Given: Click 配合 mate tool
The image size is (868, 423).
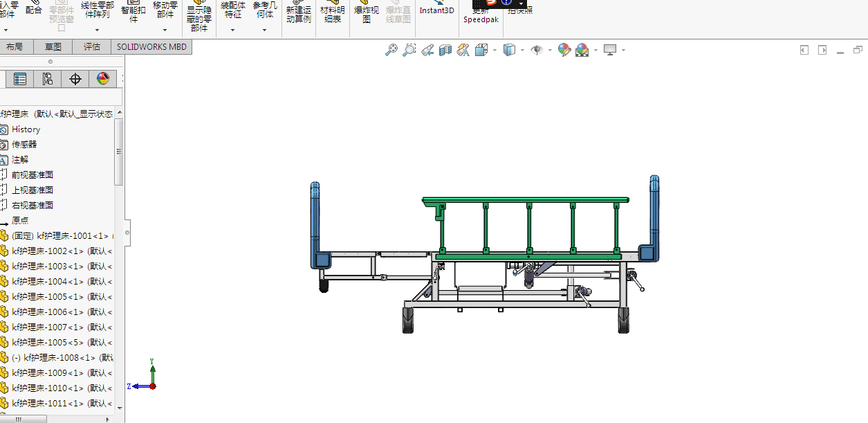Looking at the screenshot, I should pos(33,8).
